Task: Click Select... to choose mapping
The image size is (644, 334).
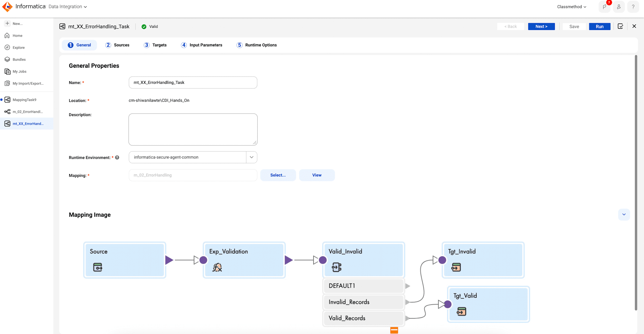Action: point(278,175)
